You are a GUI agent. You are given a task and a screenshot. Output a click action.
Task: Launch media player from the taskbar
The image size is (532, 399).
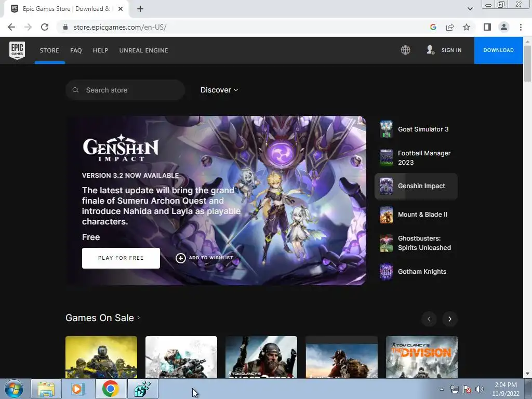[78, 389]
